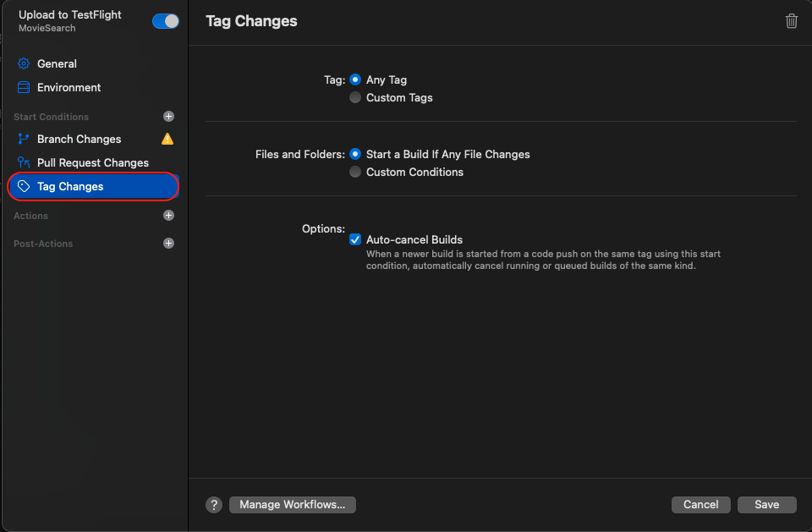
Task: Choose the Custom Conditions radio option
Action: coord(354,172)
